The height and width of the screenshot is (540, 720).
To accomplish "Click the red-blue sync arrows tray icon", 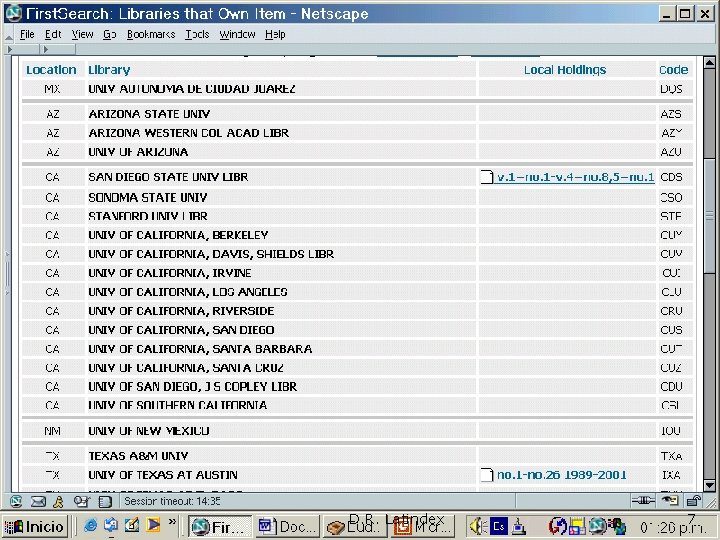I will 557,526.
